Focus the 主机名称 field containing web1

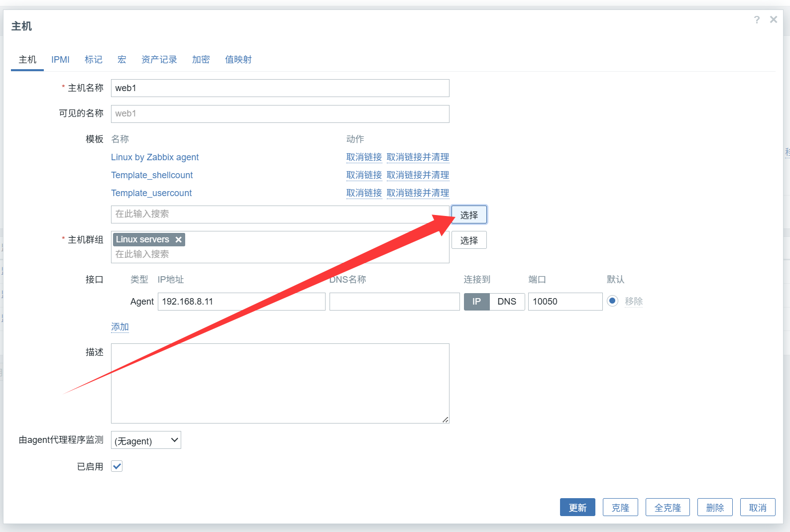[280, 88]
